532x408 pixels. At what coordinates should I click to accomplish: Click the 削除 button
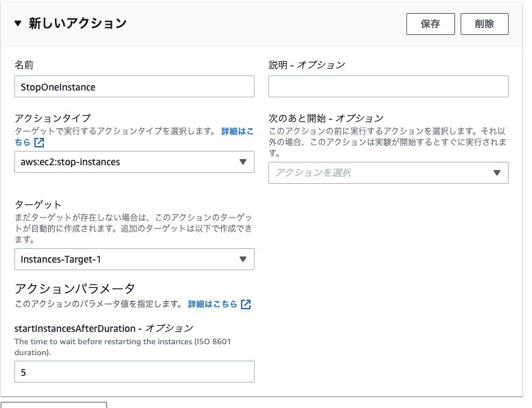485,24
